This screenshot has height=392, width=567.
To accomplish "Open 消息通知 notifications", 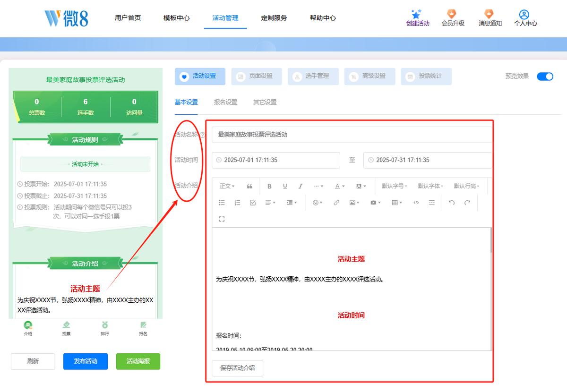I will pyautogui.click(x=490, y=18).
